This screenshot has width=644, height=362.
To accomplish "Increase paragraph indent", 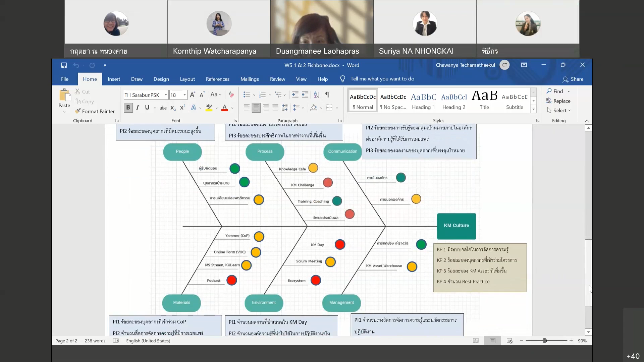I will [305, 95].
